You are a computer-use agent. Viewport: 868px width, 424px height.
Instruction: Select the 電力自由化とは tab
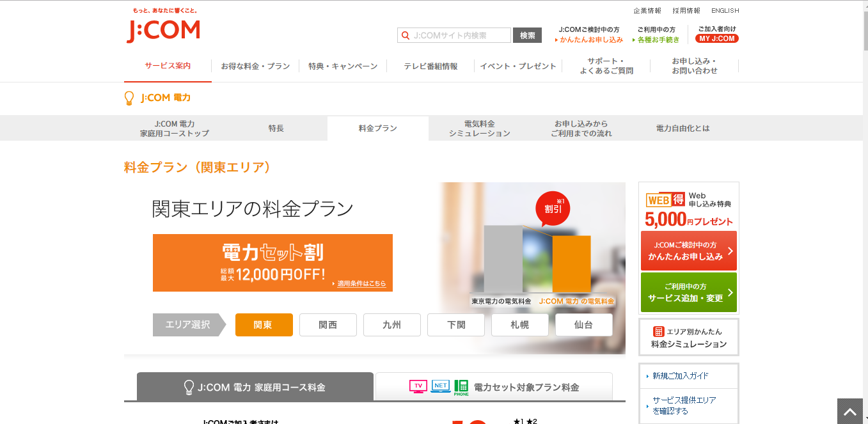click(683, 128)
